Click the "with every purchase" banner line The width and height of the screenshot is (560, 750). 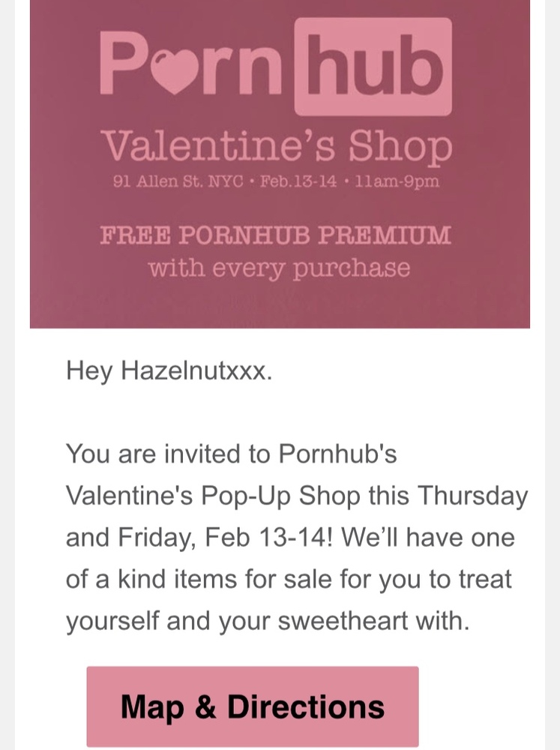pos(279,268)
